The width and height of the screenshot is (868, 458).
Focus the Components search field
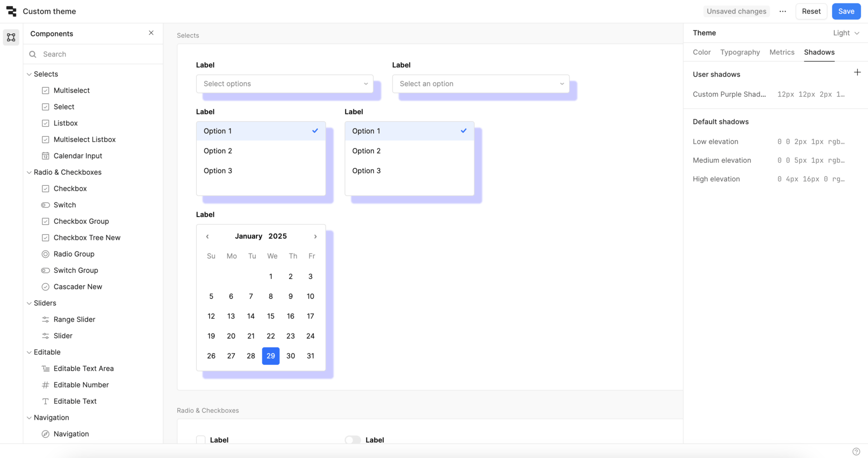click(x=93, y=54)
